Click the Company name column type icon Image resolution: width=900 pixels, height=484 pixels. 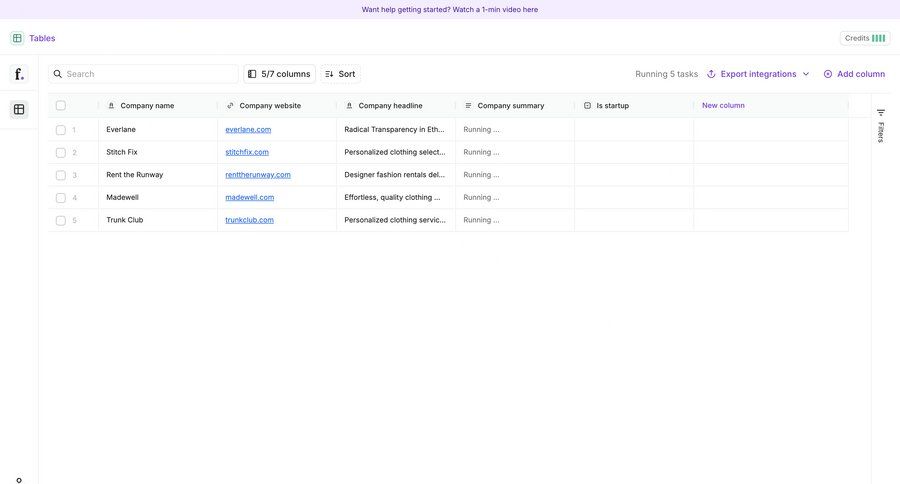pyautogui.click(x=111, y=106)
